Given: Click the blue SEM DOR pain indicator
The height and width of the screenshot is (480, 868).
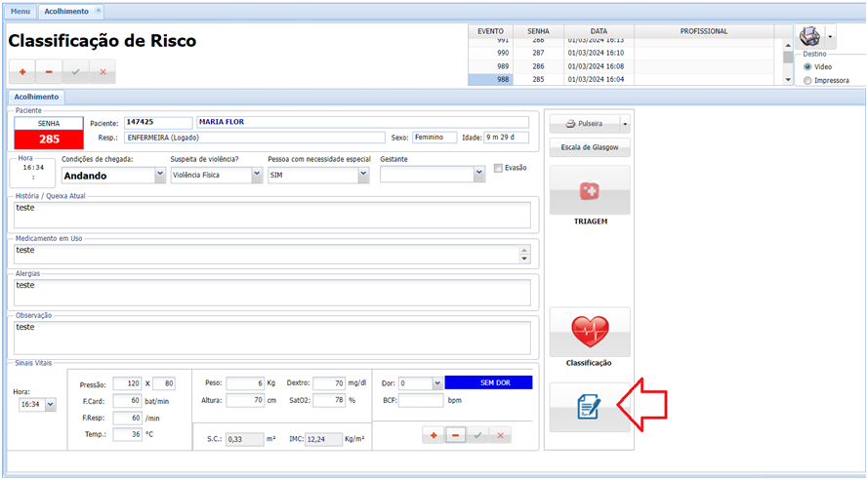Looking at the screenshot, I should (488, 383).
